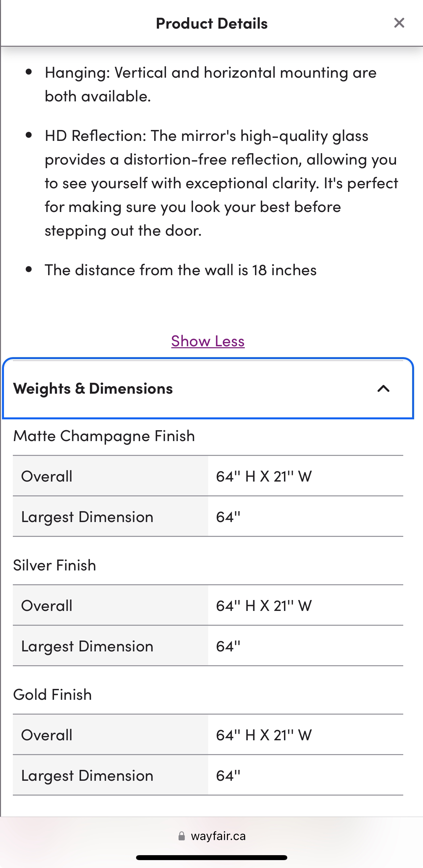
Task: Close the Product Details panel
Action: (x=399, y=23)
